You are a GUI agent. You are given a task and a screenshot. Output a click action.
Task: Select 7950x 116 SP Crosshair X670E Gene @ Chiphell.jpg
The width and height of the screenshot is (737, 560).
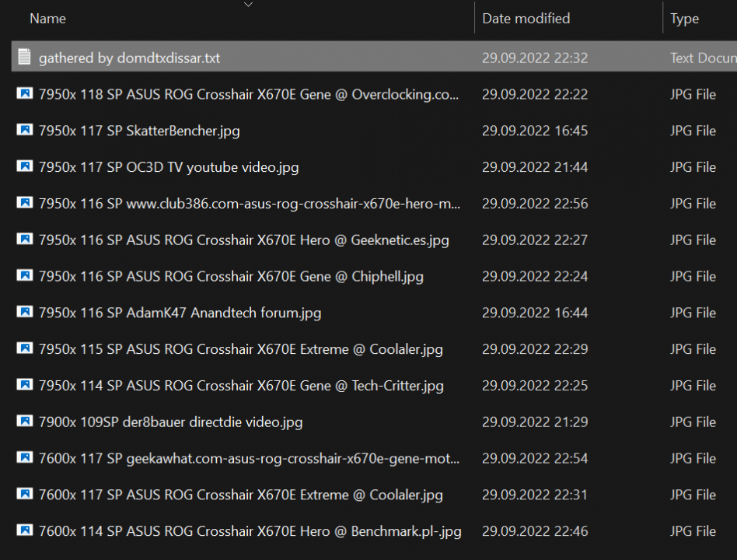click(x=231, y=276)
